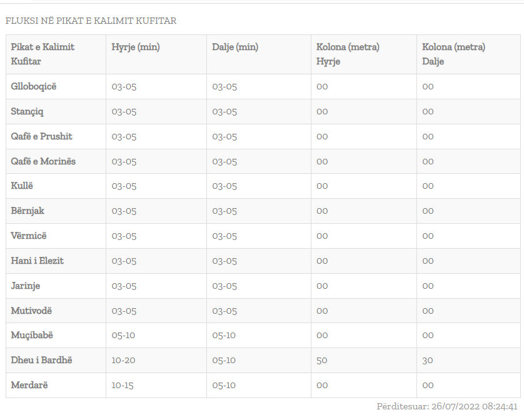Select the Mutivodë row label

pyautogui.click(x=32, y=311)
